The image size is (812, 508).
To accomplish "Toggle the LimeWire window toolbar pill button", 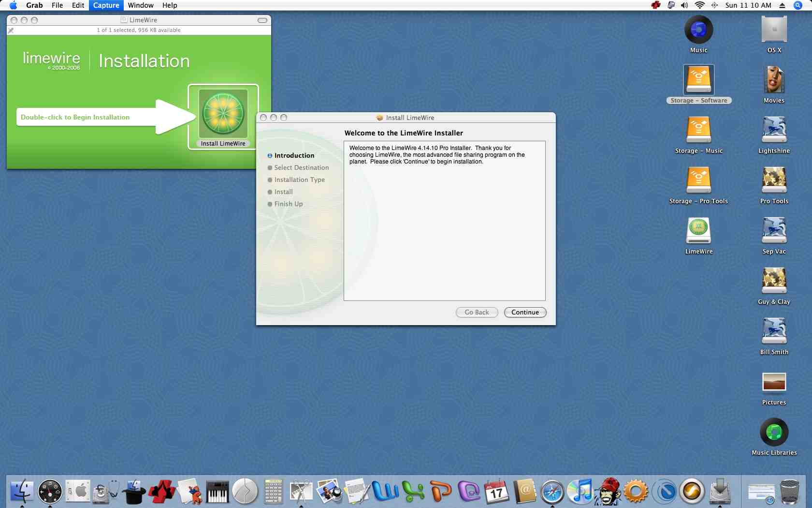I will click(x=262, y=20).
